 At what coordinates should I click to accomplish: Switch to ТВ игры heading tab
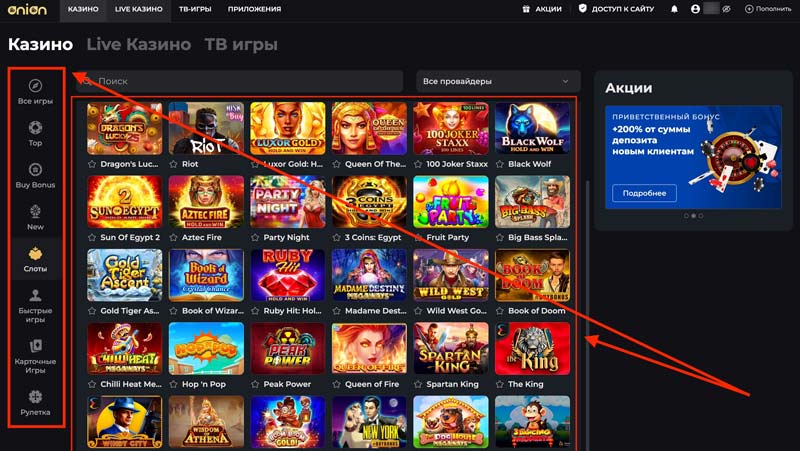coord(241,44)
